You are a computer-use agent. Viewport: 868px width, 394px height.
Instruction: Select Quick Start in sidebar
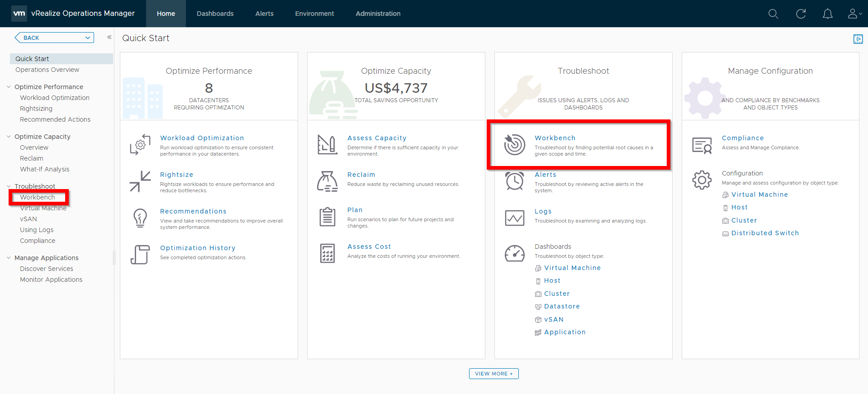click(x=62, y=59)
